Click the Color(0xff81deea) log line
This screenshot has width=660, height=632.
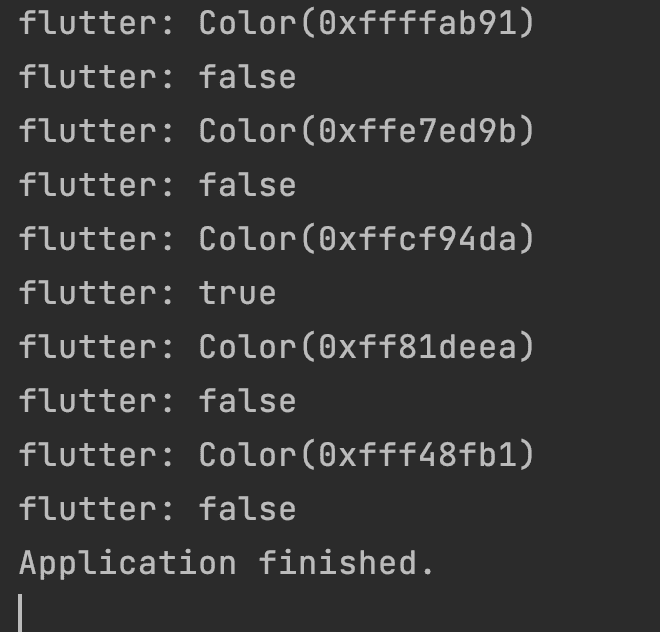tap(277, 347)
